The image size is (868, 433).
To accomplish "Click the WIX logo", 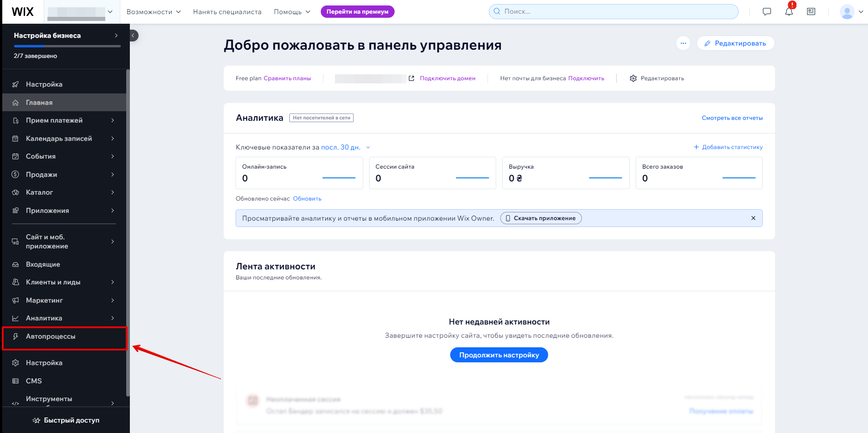I will 22,12.
